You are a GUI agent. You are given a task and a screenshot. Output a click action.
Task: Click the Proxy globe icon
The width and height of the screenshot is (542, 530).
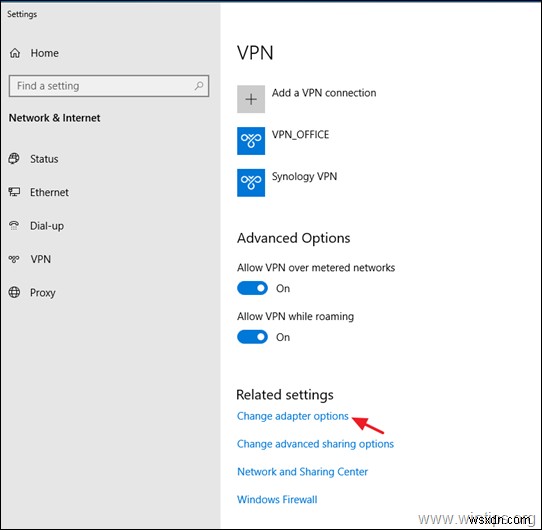click(x=14, y=292)
